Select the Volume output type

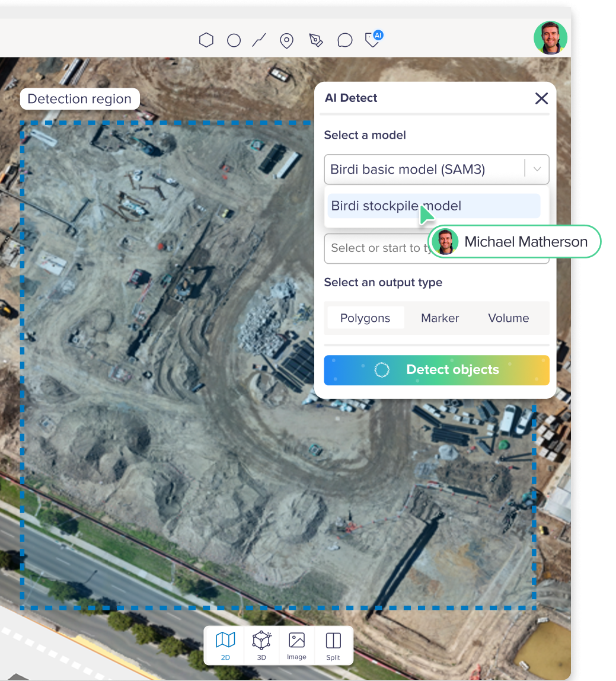508,318
